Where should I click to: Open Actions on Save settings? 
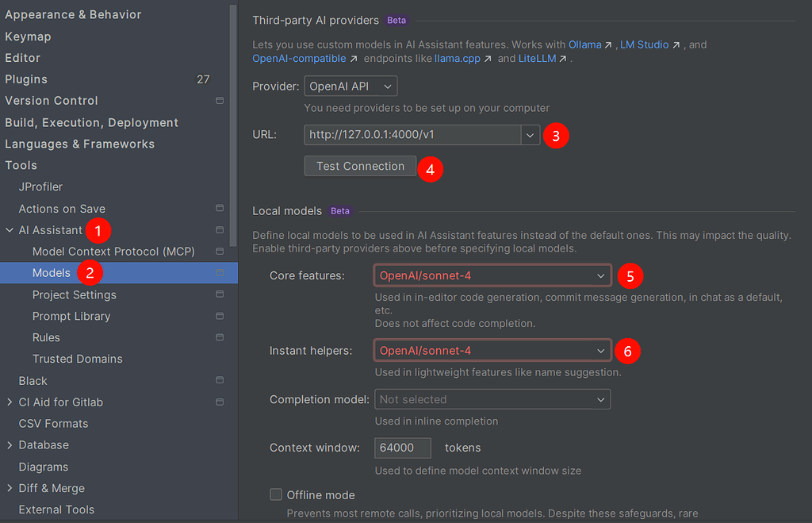[62, 209]
